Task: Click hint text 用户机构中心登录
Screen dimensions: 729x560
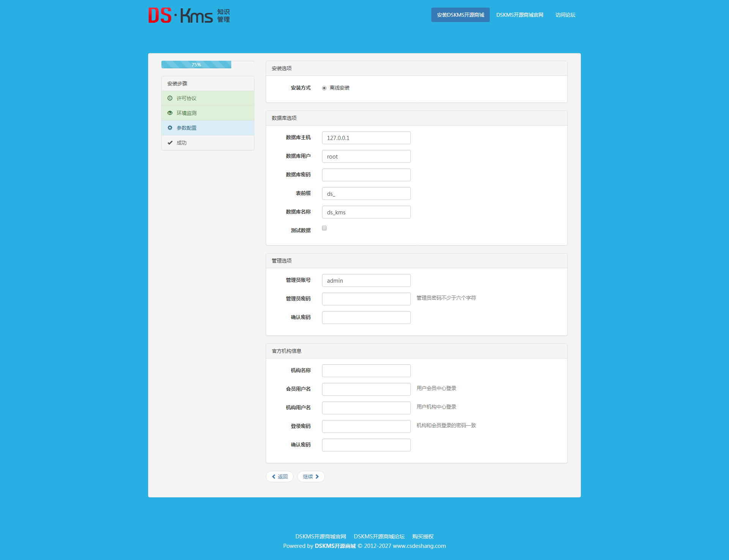Action: 436,407
